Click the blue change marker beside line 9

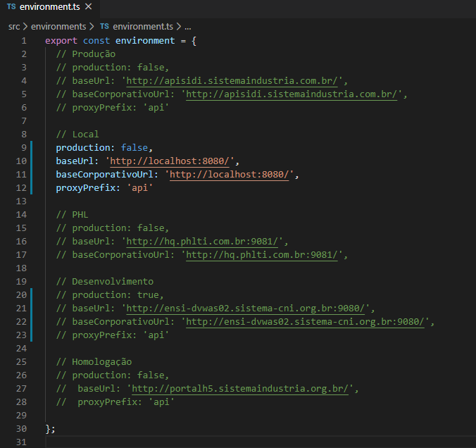click(32, 148)
